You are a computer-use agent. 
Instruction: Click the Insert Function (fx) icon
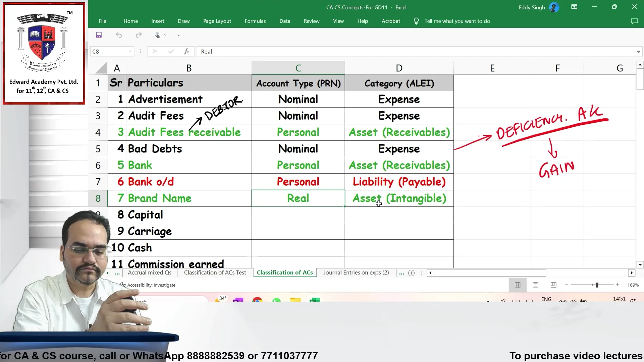[187, 51]
